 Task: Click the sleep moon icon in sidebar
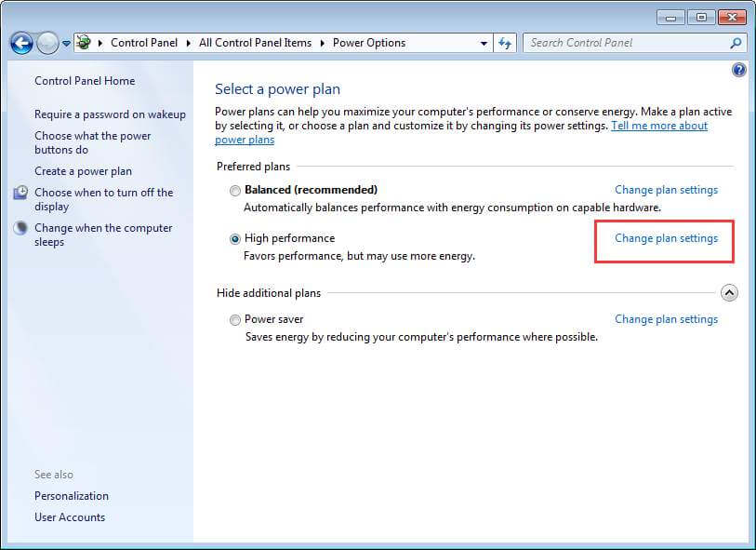[x=20, y=228]
